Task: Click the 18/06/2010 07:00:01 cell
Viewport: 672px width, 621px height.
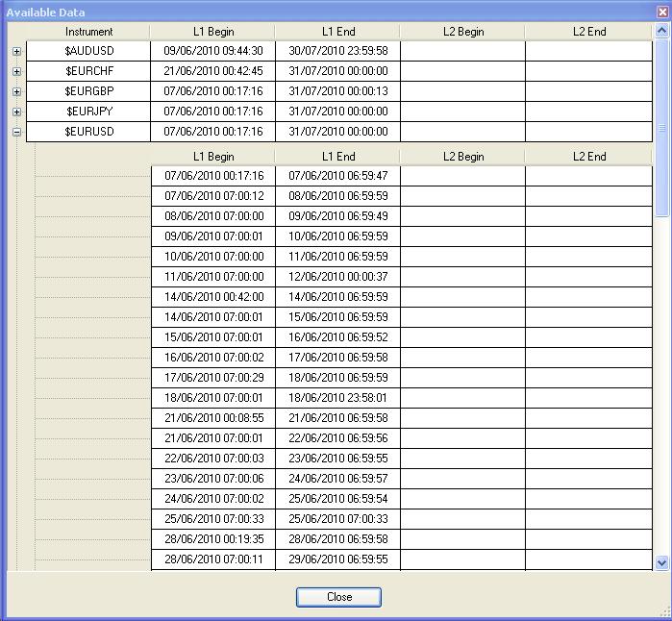Action: [213, 398]
